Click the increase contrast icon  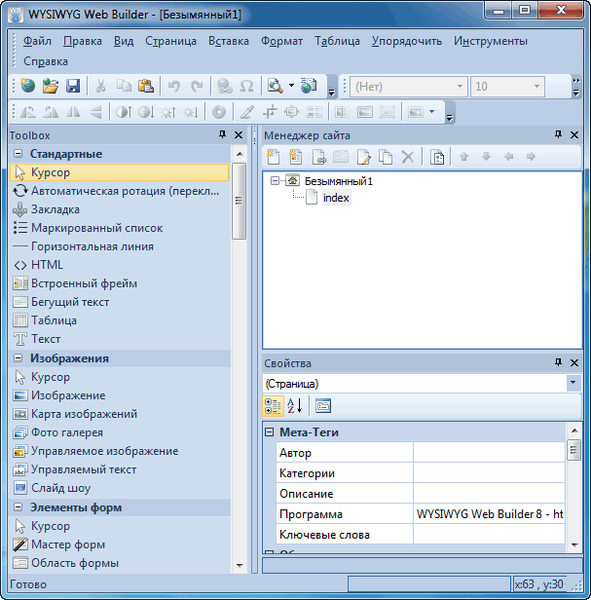tap(124, 112)
